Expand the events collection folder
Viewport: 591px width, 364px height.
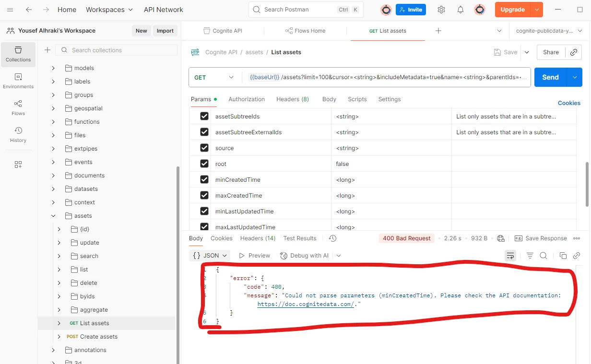point(53,162)
